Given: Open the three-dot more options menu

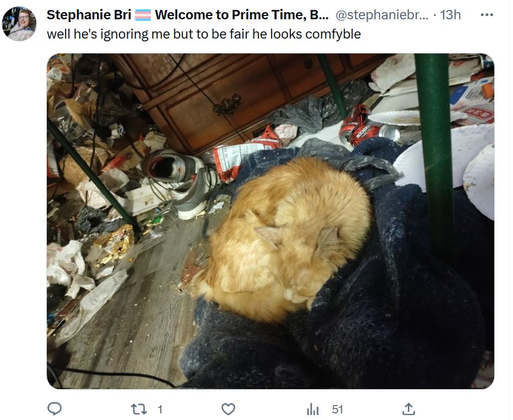Looking at the screenshot, I should click(487, 15).
